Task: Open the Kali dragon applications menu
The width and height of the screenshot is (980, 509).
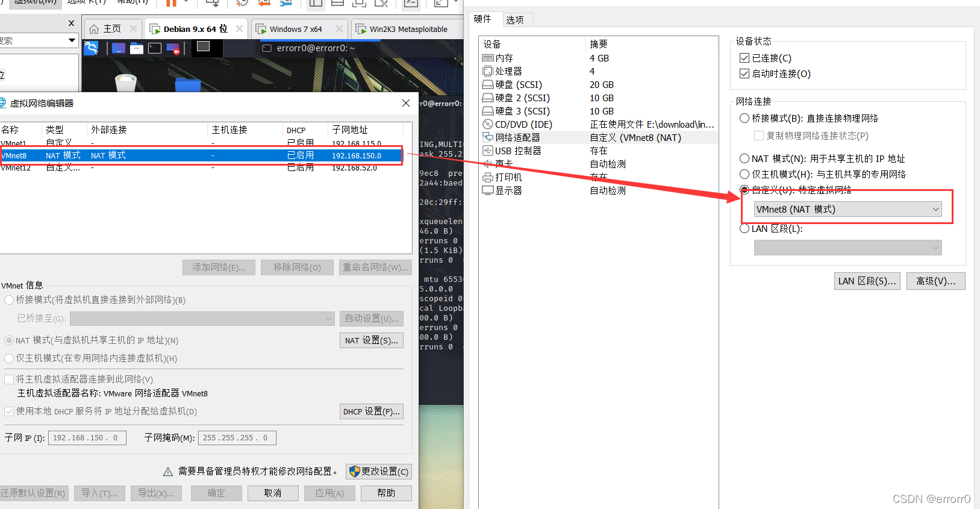Action: coord(91,48)
